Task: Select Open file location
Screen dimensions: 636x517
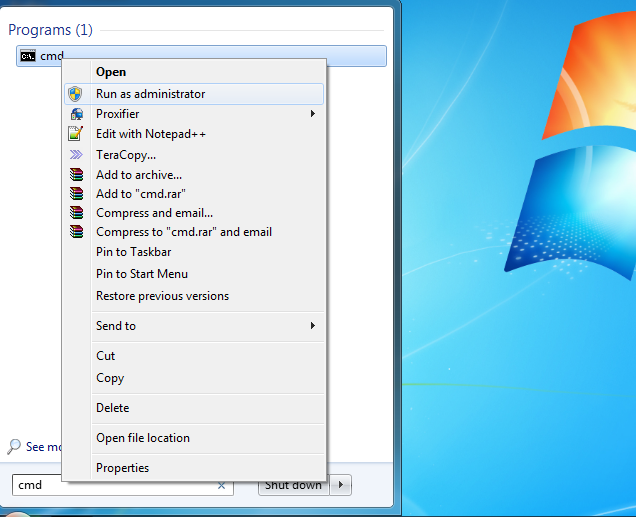Action: click(195, 438)
